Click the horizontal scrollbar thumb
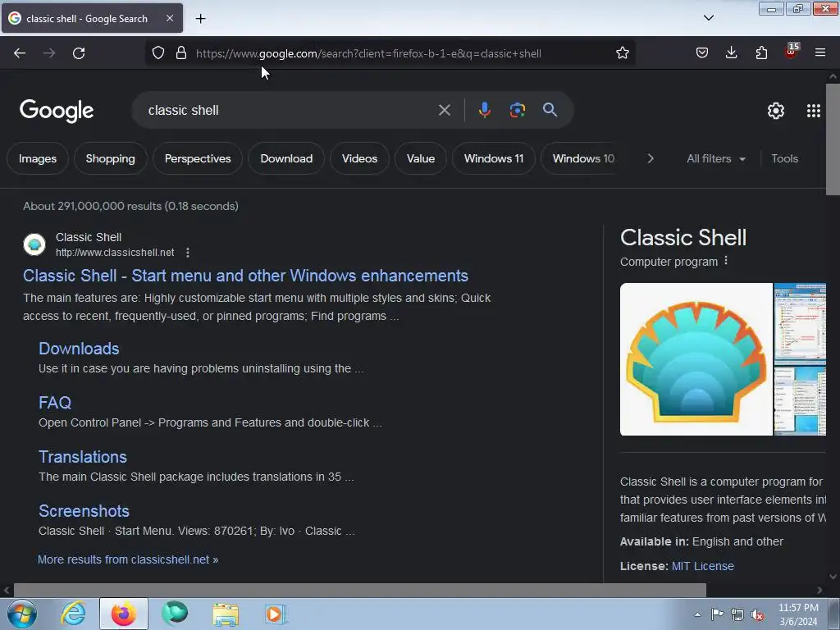This screenshot has height=630, width=840. 359,591
